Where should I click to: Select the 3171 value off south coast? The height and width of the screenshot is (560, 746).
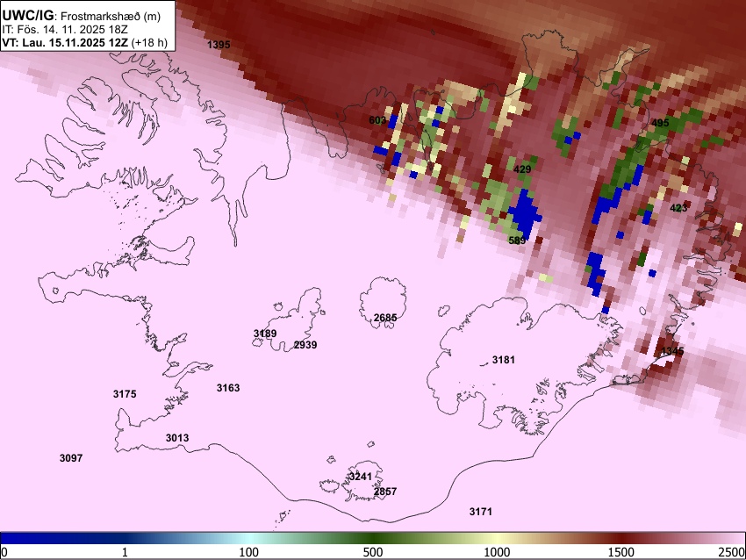[481, 512]
